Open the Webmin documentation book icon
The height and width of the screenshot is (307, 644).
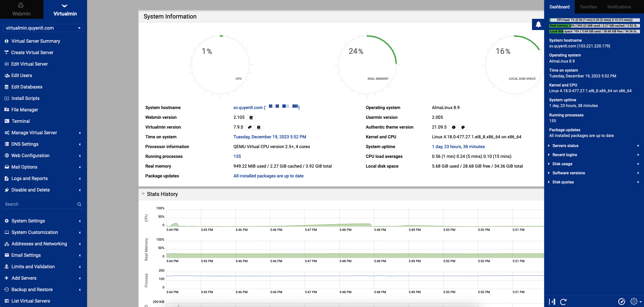(x=251, y=118)
